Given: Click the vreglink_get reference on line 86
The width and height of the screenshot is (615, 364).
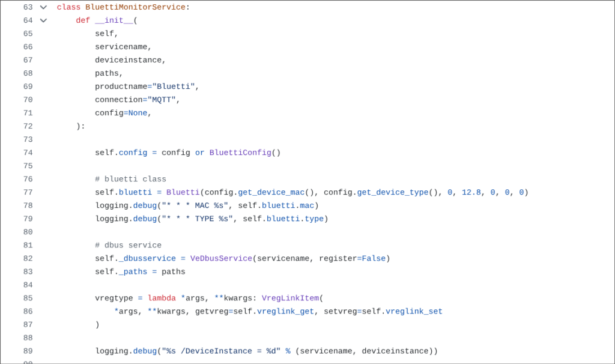Looking at the screenshot, I should 285,311.
